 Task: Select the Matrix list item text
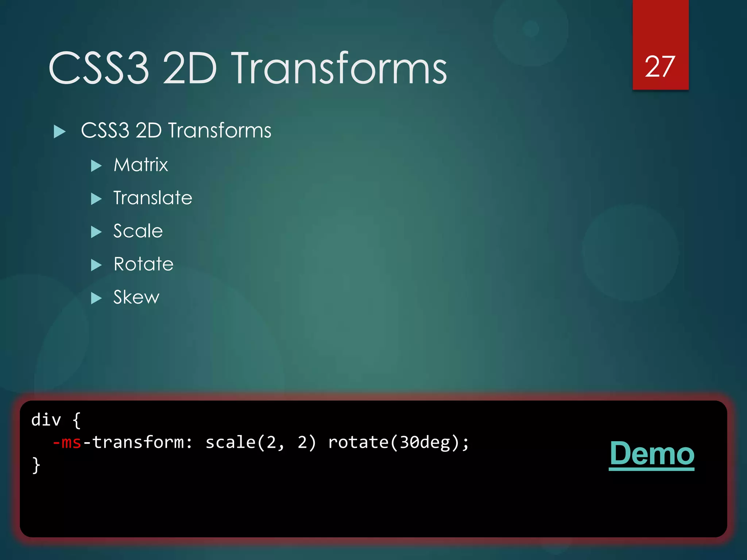click(x=141, y=165)
